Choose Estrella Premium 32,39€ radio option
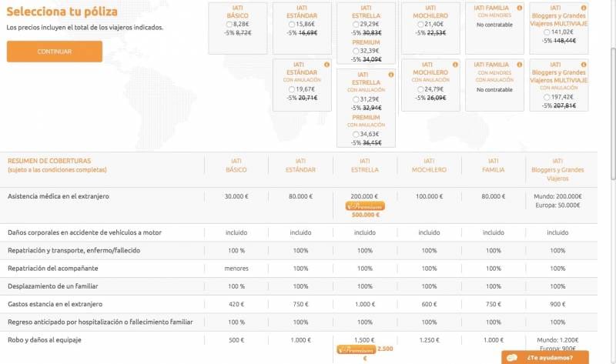616x364 pixels. 356,51
